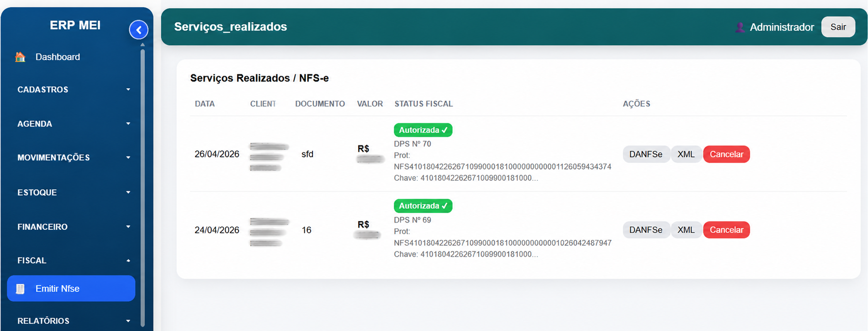Click the Administrador user avatar icon
The image size is (868, 331).
tap(740, 27)
